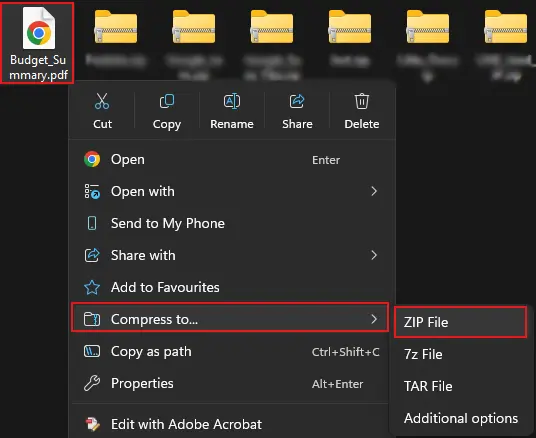Click the Enter shortcut text beside Open

pos(326,160)
